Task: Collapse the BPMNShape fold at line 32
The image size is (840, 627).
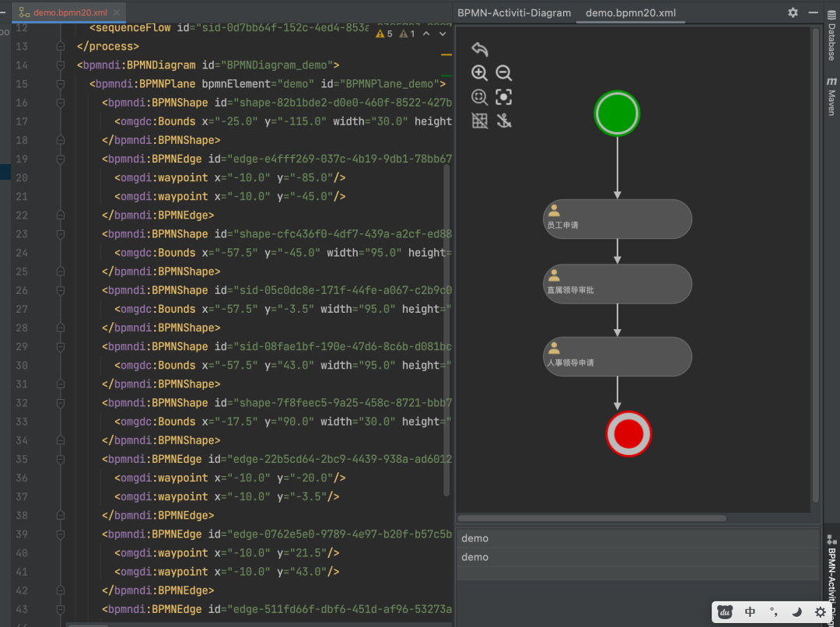Action: point(61,403)
